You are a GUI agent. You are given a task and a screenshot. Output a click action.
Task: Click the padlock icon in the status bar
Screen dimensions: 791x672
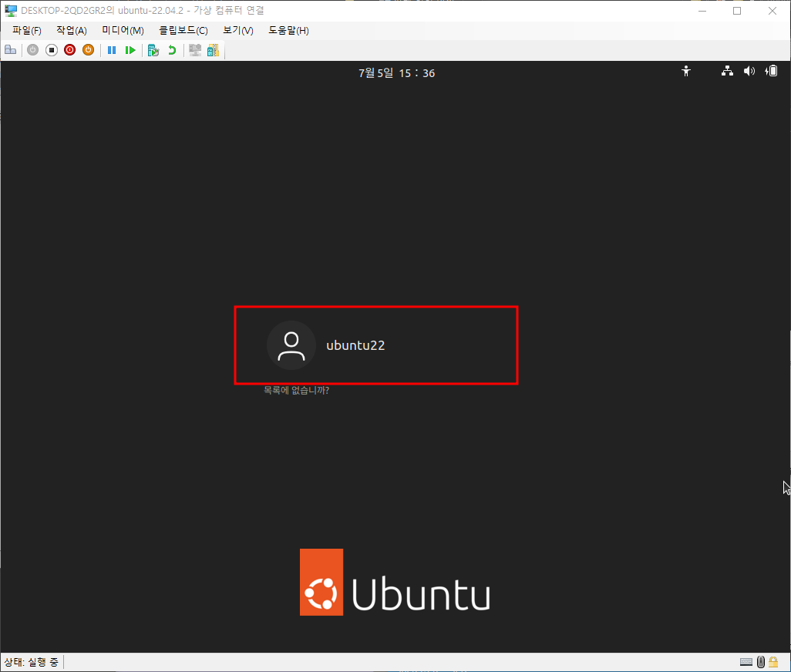click(x=773, y=661)
